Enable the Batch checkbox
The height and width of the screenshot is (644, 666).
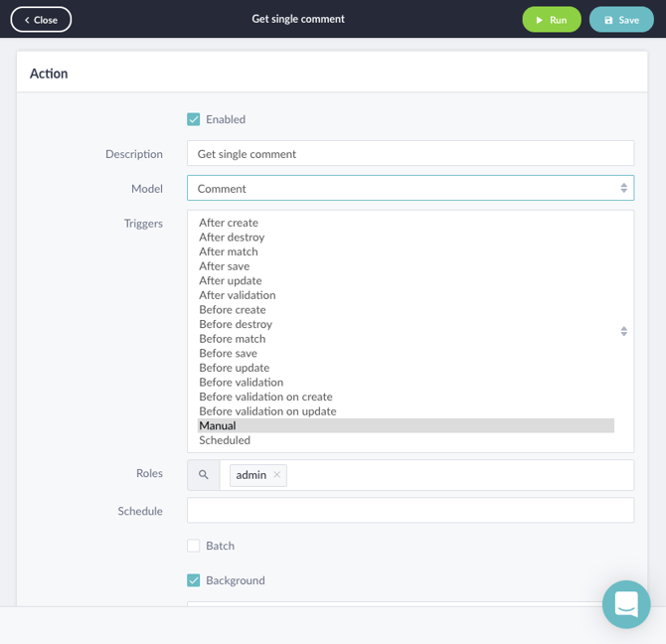click(x=194, y=546)
